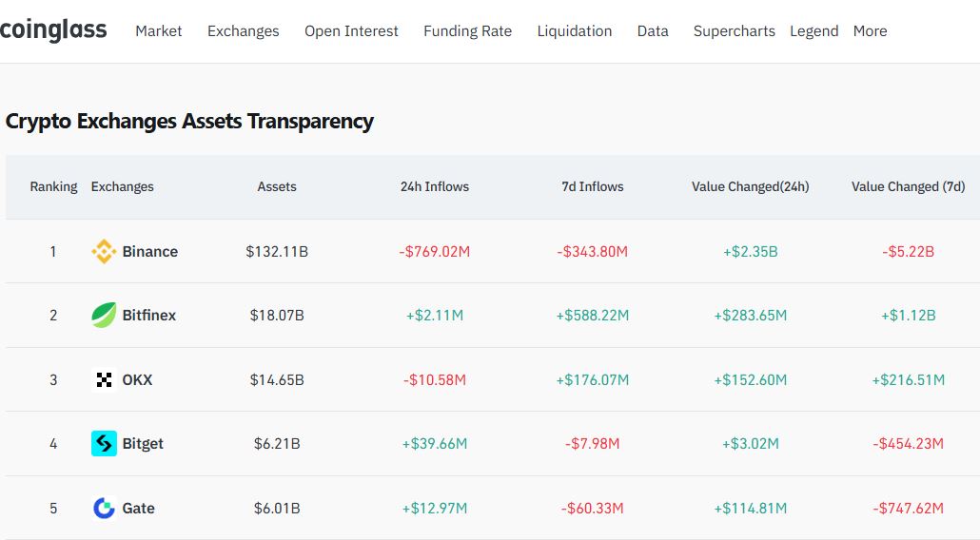Image resolution: width=980 pixels, height=540 pixels.
Task: Sort by Exchanges column header
Action: pyautogui.click(x=122, y=186)
